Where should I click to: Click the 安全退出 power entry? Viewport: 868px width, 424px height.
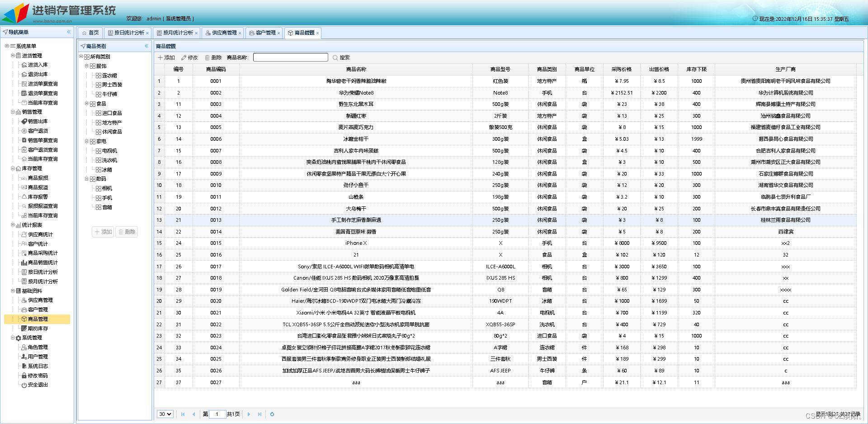38,385
